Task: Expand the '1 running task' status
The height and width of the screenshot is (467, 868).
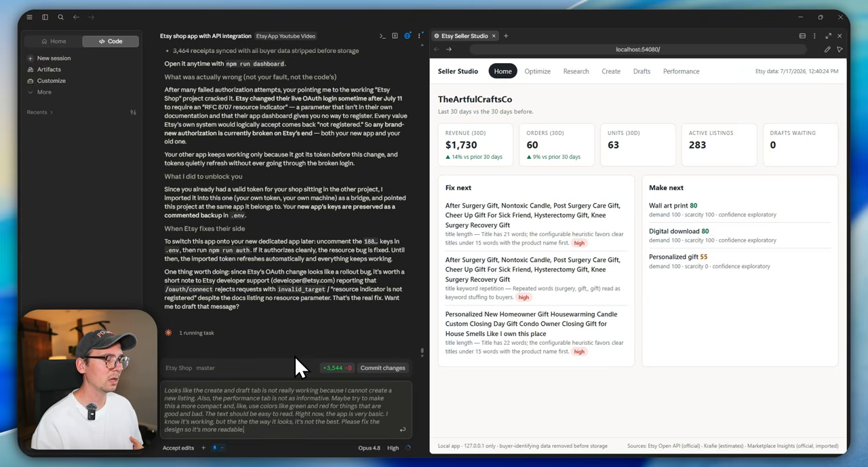Action: (x=196, y=333)
